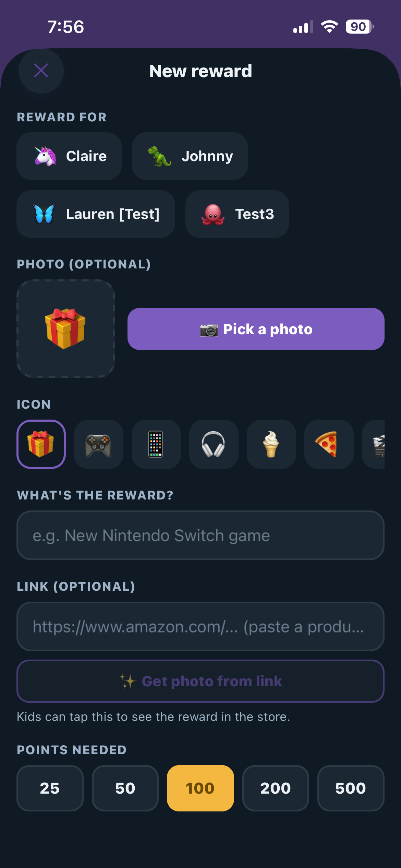The height and width of the screenshot is (868, 401).
Task: Choose 200 points needed
Action: (276, 788)
